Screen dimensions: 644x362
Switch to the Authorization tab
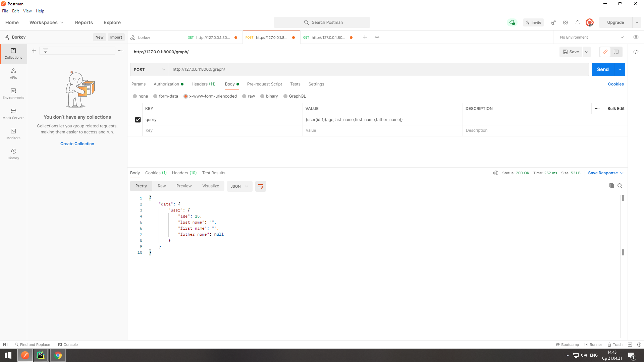pos(166,84)
